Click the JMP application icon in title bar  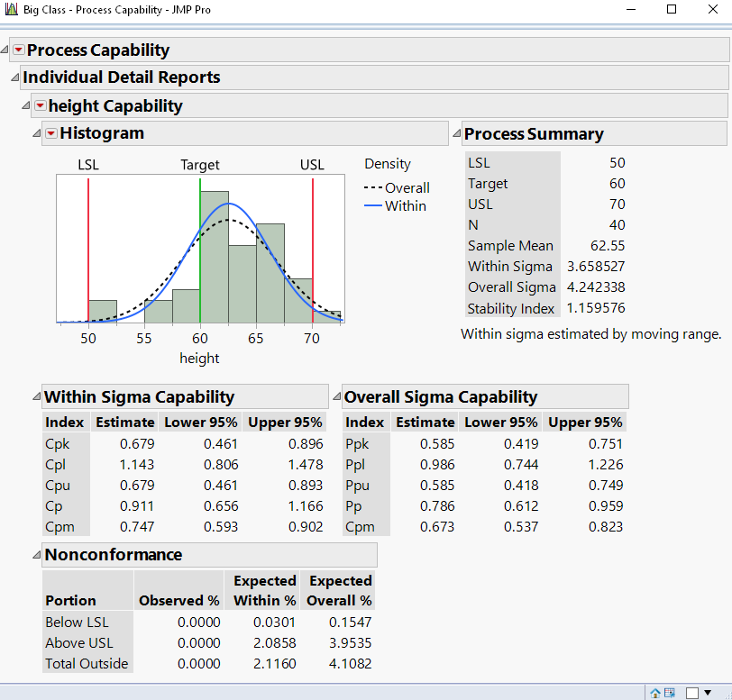(x=11, y=9)
